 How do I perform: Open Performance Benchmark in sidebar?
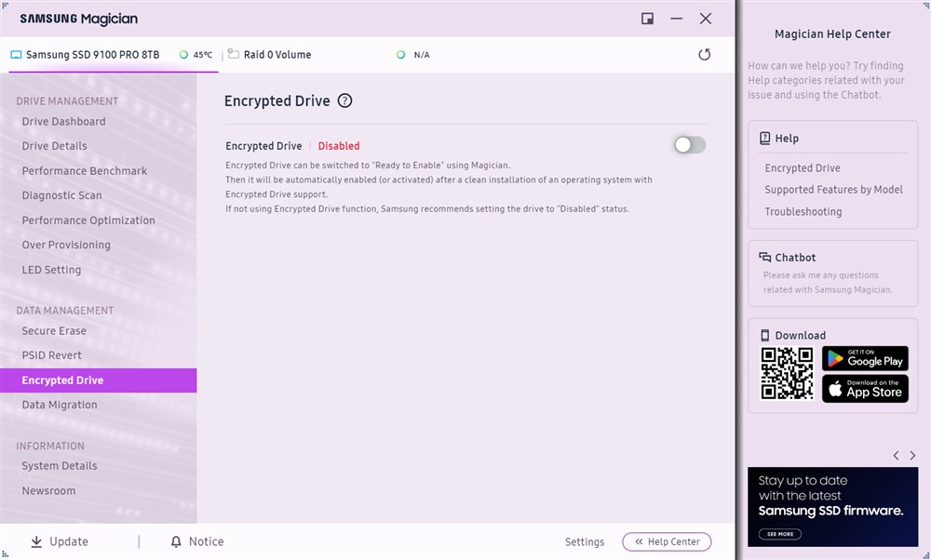(85, 171)
